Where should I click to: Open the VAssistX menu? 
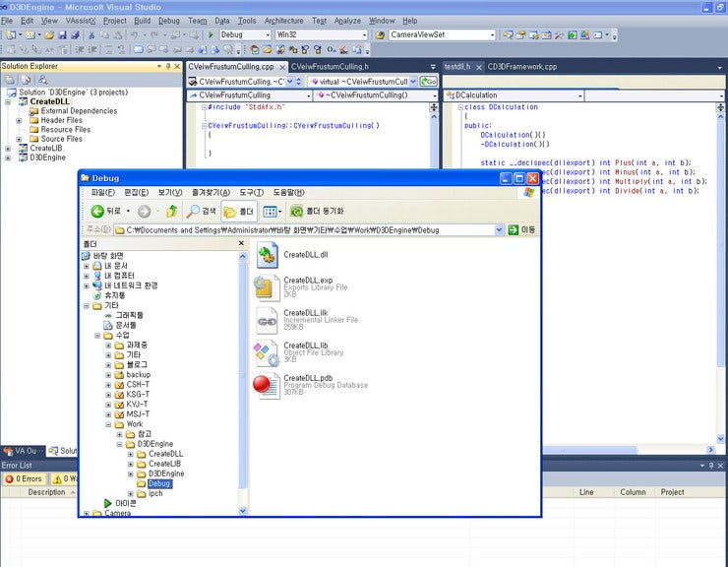[x=81, y=21]
